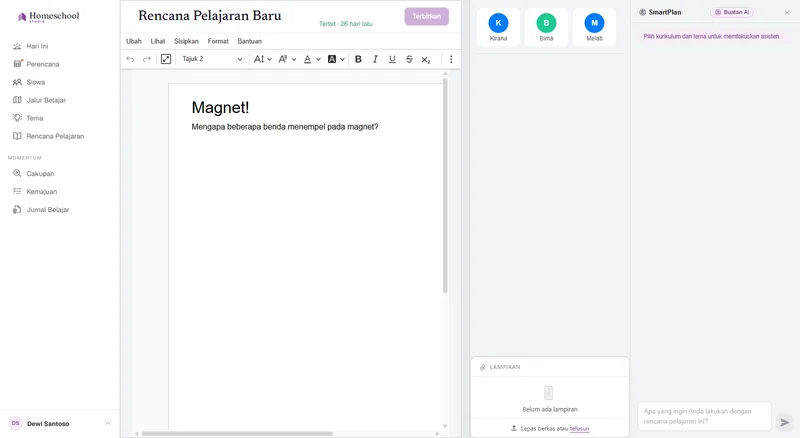Toggle bold formatting
Screen dimensions: 800x438
pyautogui.click(x=358, y=59)
